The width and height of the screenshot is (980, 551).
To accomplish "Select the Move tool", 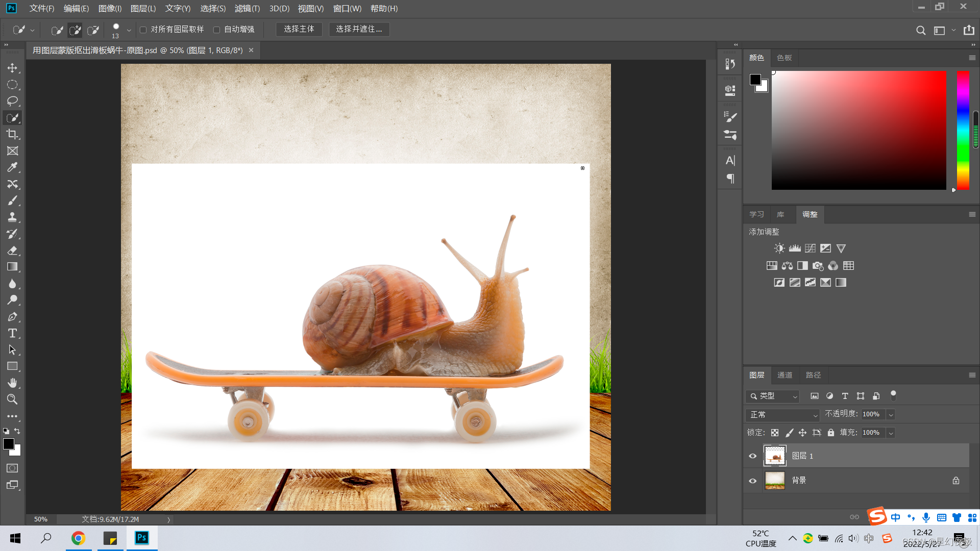I will [12, 68].
